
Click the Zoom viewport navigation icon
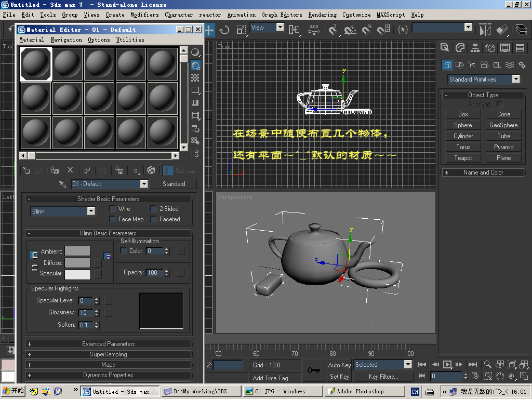[487, 364]
